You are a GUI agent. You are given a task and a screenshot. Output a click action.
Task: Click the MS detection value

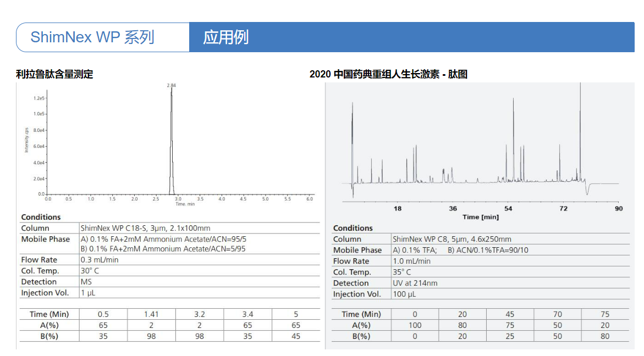[86, 282]
